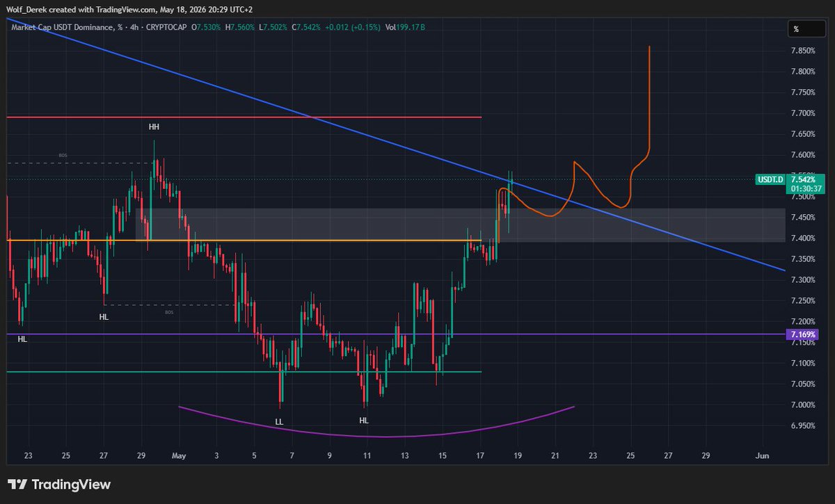Image resolution: width=835 pixels, height=504 pixels.
Task: Click the high value H7.560%
Action: (x=241, y=27)
